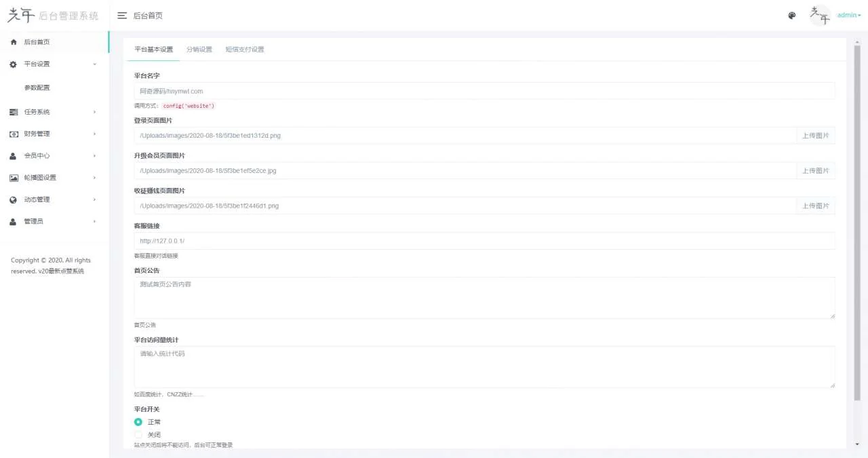The height and width of the screenshot is (458, 868).
Task: Click the 会员中心 user icon
Action: 14,156
